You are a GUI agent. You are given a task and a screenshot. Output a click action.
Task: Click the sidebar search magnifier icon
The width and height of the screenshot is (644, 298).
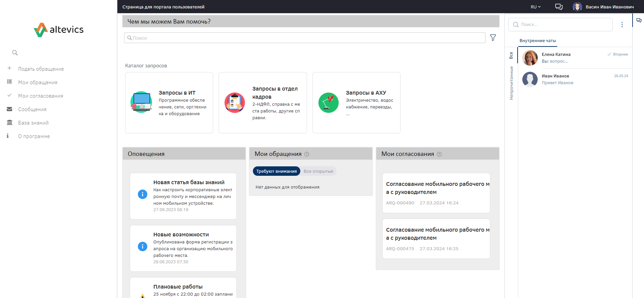[x=15, y=53]
